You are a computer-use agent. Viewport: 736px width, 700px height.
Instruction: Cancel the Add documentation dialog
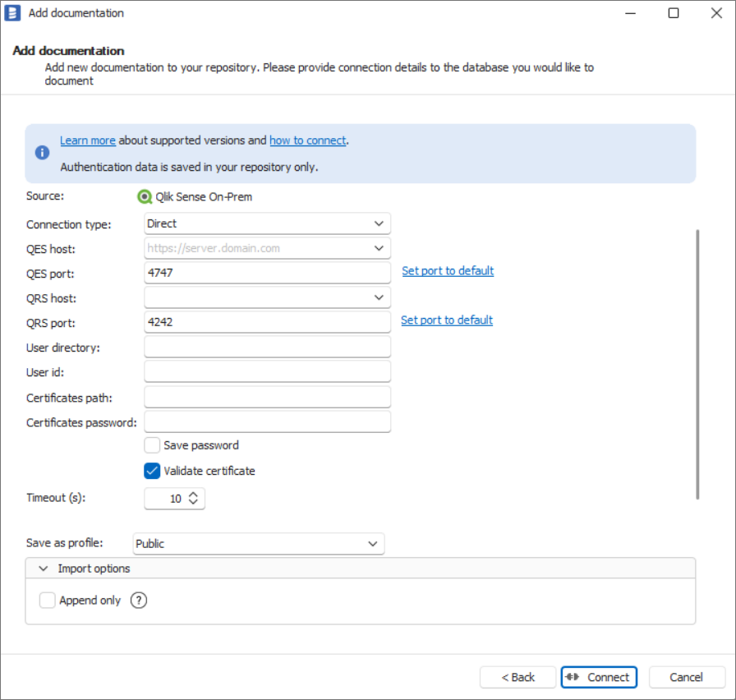coord(686,677)
